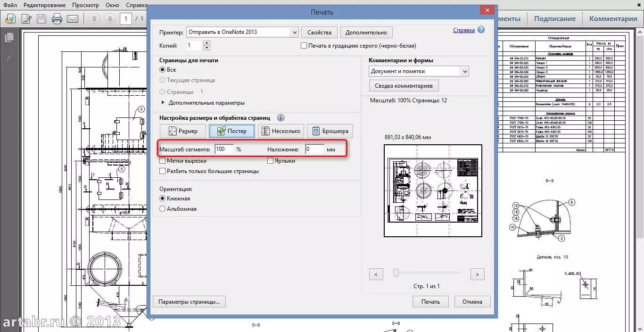
Task: Select the Альбомная orientation radio button
Action: pyautogui.click(x=162, y=208)
